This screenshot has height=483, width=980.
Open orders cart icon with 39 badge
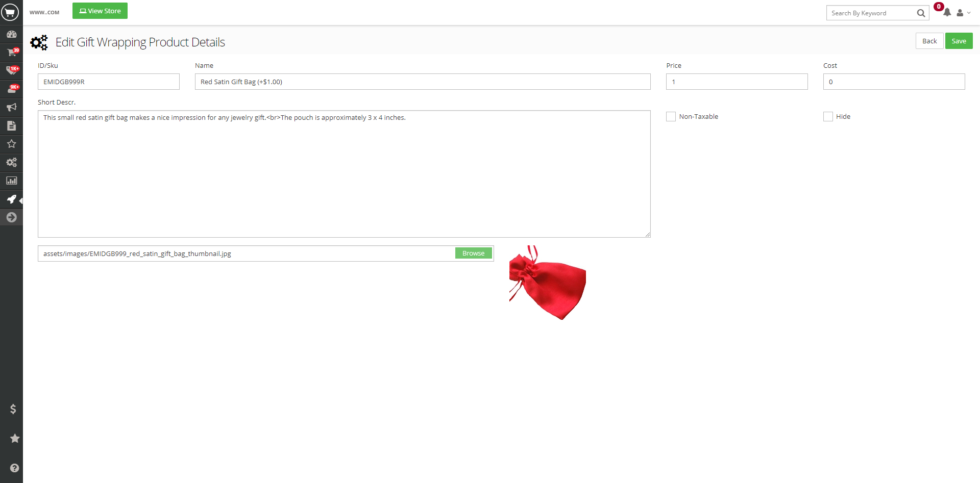pyautogui.click(x=11, y=53)
